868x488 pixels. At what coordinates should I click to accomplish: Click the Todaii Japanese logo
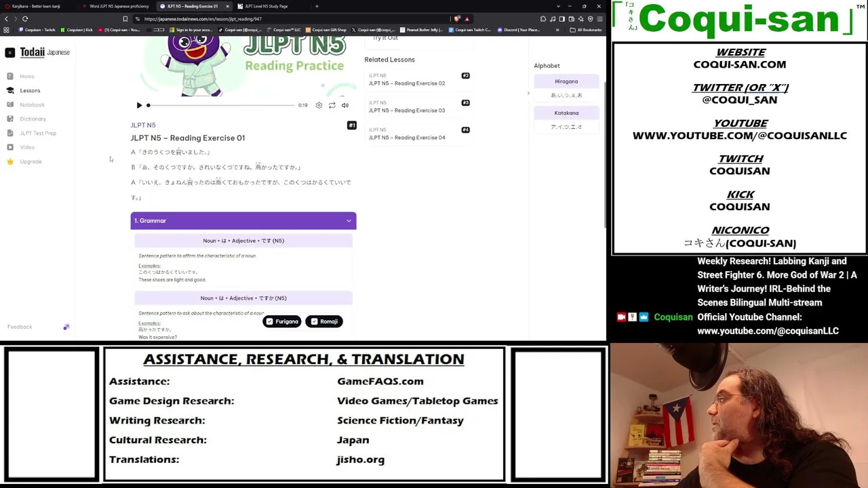(45, 52)
